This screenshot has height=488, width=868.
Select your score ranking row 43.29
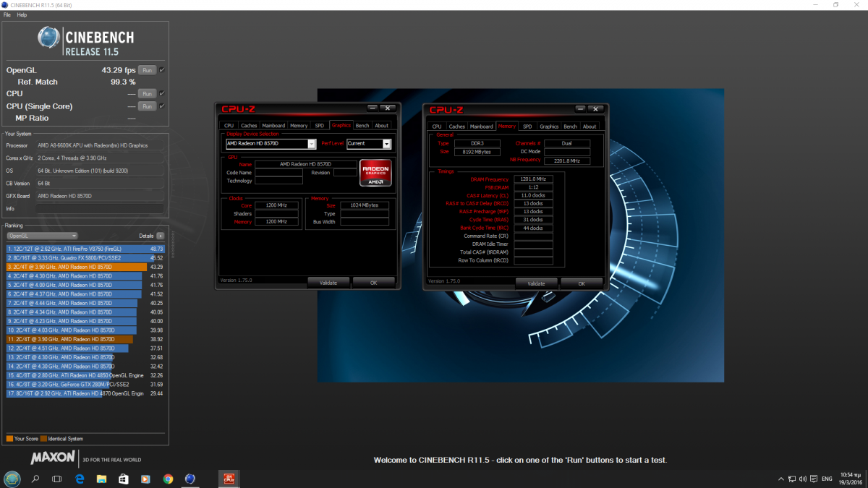[x=85, y=267]
